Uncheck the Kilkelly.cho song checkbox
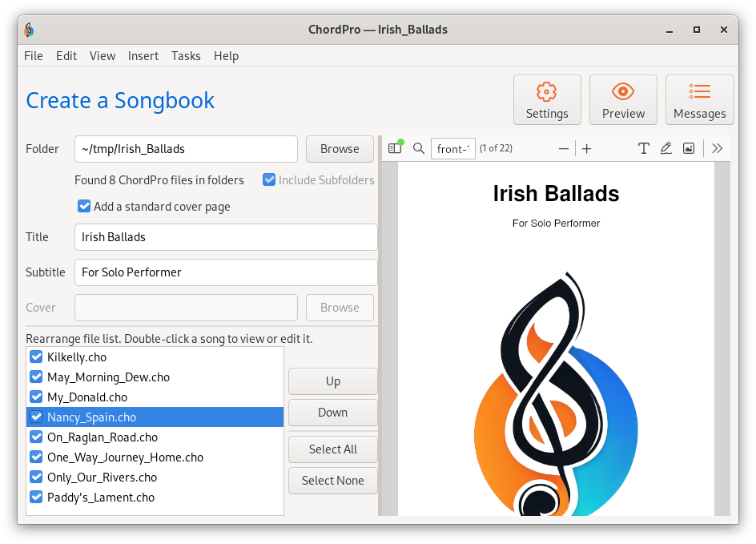Screen dimensions: 756x544 (x=36, y=357)
